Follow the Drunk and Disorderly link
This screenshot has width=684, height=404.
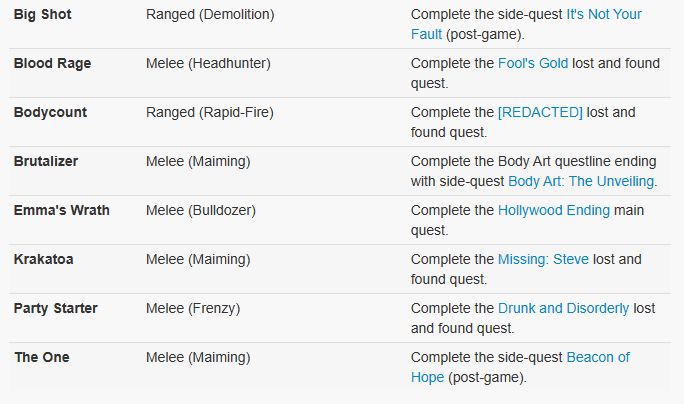564,309
